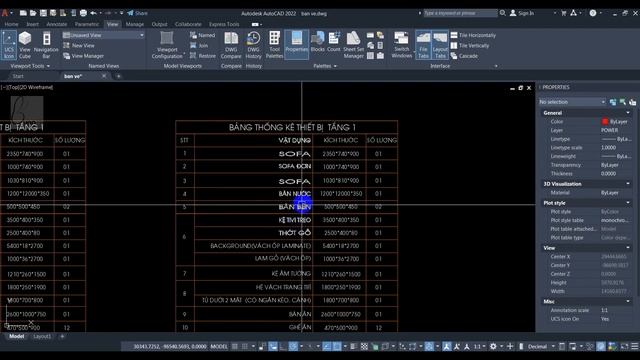
Task: Click Tile Horizontally
Action: click(473, 35)
